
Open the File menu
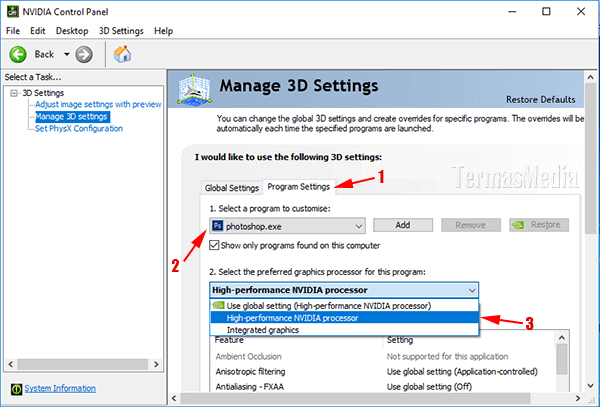[x=13, y=31]
